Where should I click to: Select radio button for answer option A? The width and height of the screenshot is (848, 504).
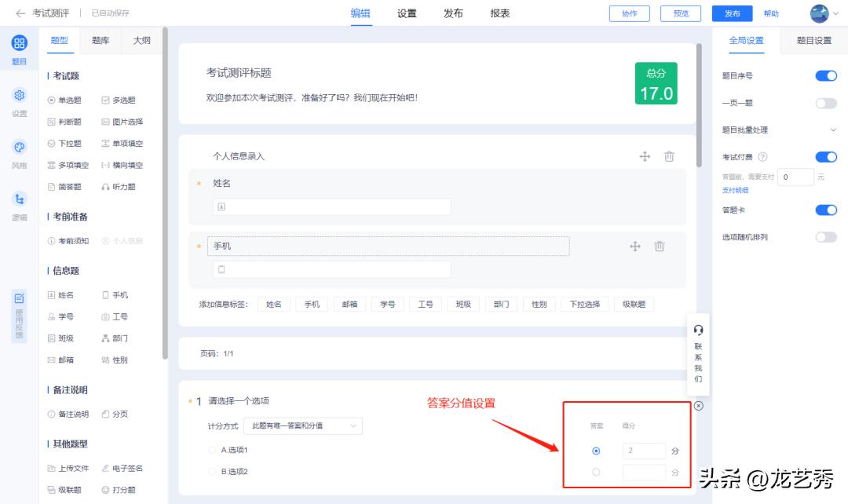[596, 450]
